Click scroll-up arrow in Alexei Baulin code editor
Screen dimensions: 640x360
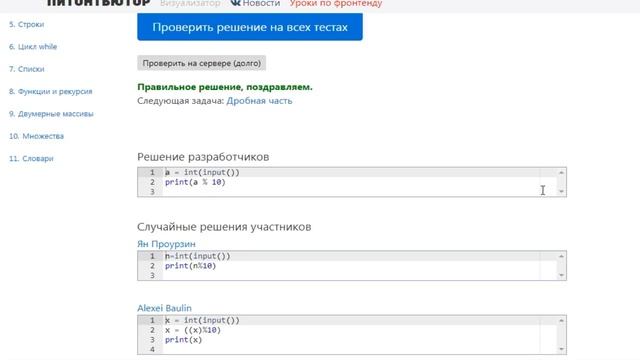(561, 321)
